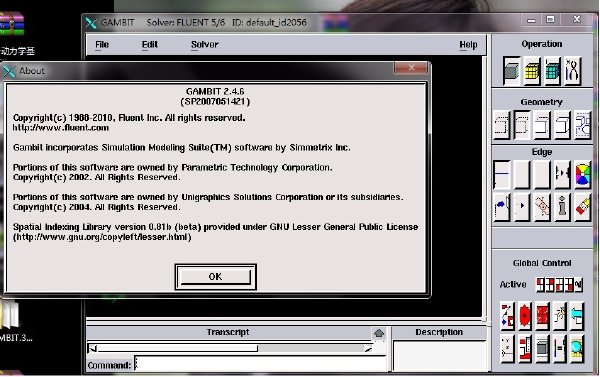The width and height of the screenshot is (600, 377).
Task: Expand the Transcript window arrow
Action: coord(379,333)
